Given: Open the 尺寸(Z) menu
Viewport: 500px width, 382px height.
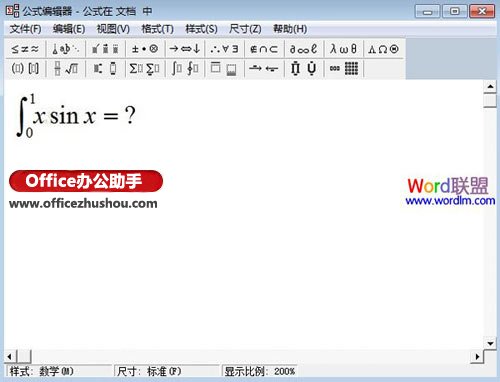Looking at the screenshot, I should pyautogui.click(x=245, y=29).
